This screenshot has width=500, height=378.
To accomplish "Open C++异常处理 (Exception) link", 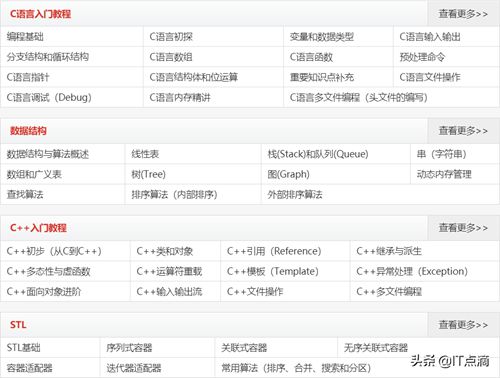I will [x=412, y=271].
